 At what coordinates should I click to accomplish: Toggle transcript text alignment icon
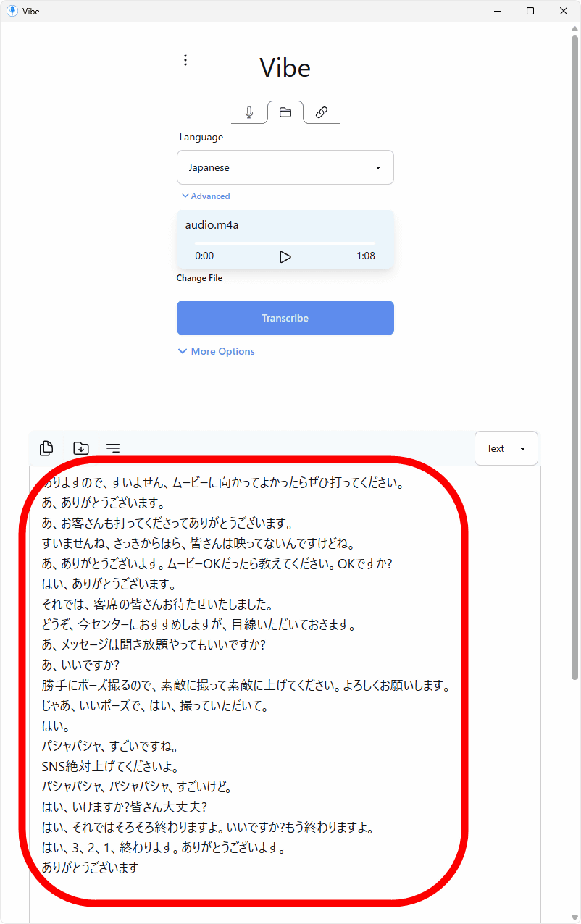(113, 448)
